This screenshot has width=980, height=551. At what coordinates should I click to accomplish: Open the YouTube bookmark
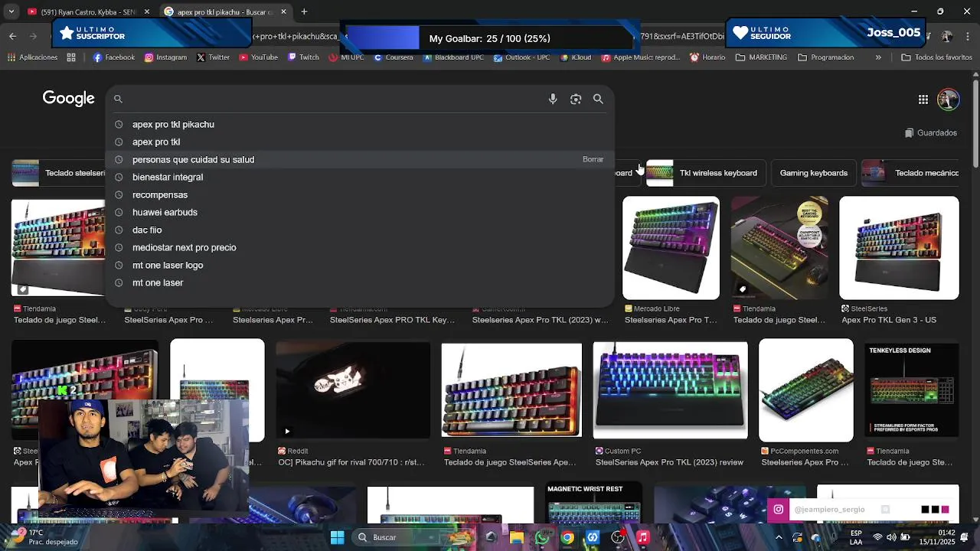coord(259,57)
